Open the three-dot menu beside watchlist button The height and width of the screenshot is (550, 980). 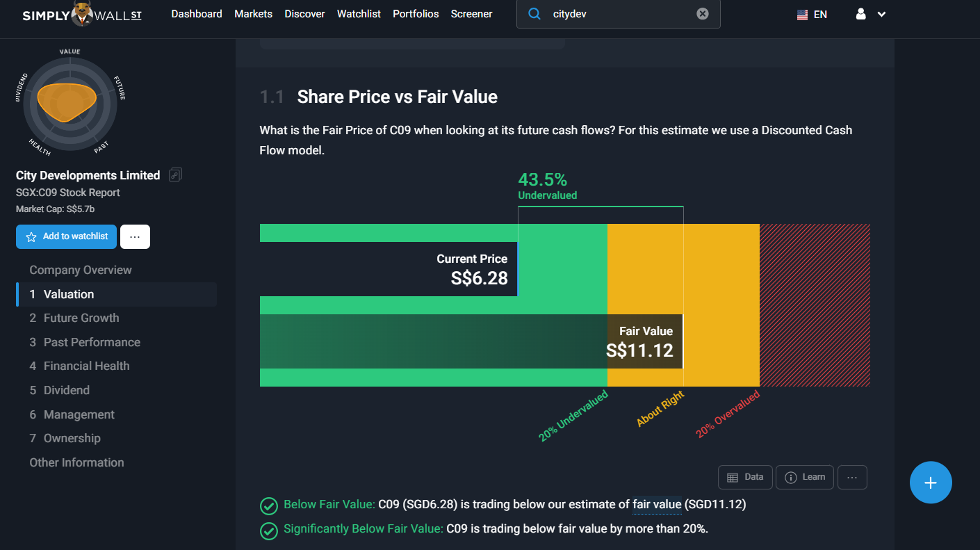pos(135,236)
